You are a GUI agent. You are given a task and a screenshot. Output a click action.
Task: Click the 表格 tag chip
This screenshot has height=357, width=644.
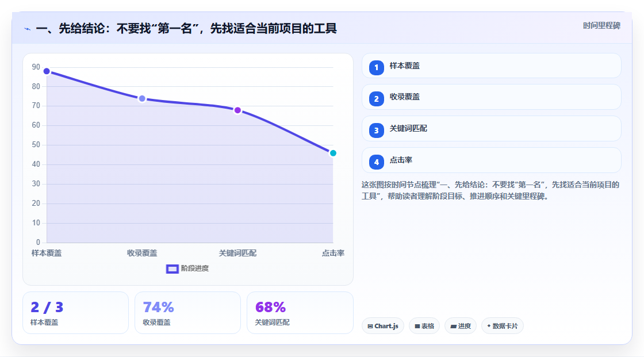coord(424,326)
